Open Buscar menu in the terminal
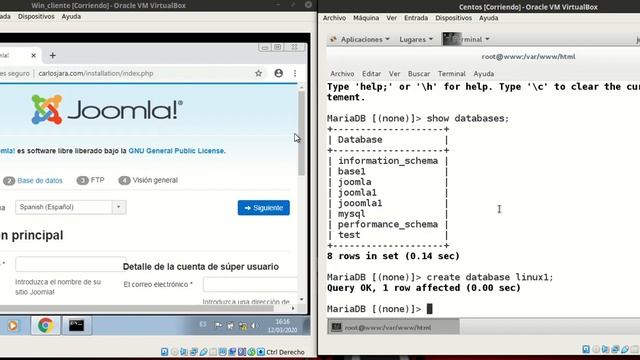This screenshot has width=640, height=360. tap(419, 74)
